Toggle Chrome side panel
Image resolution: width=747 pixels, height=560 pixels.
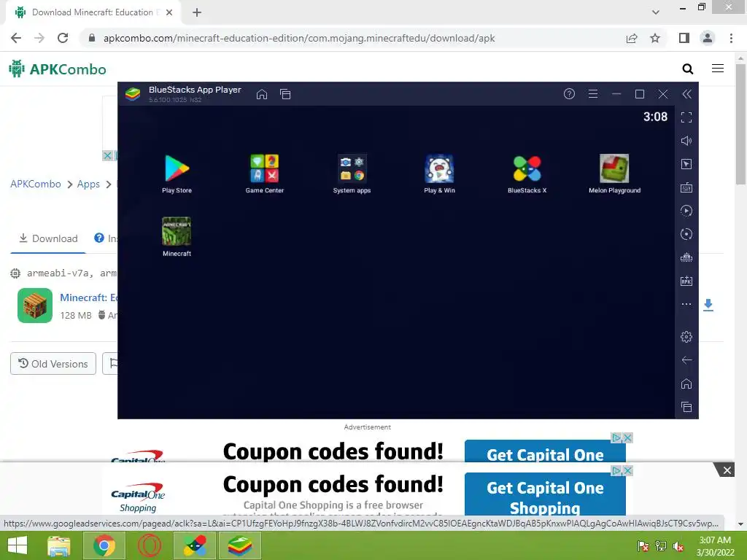684,38
